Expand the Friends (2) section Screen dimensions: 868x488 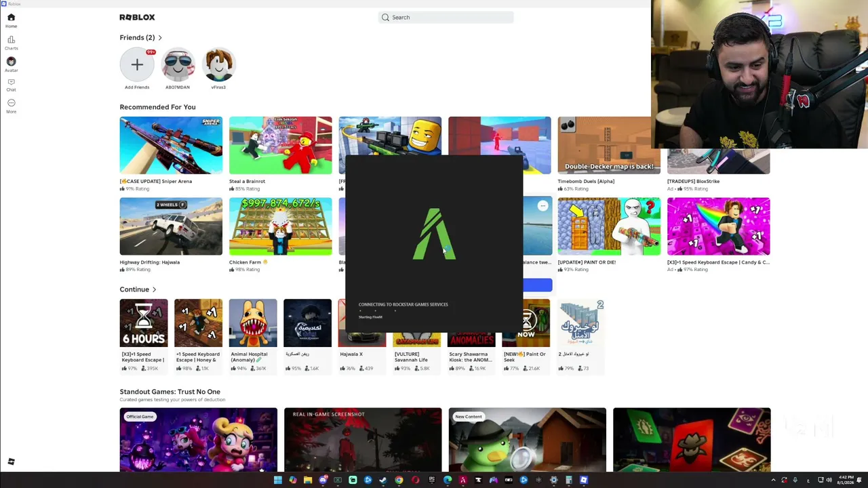pyautogui.click(x=140, y=37)
